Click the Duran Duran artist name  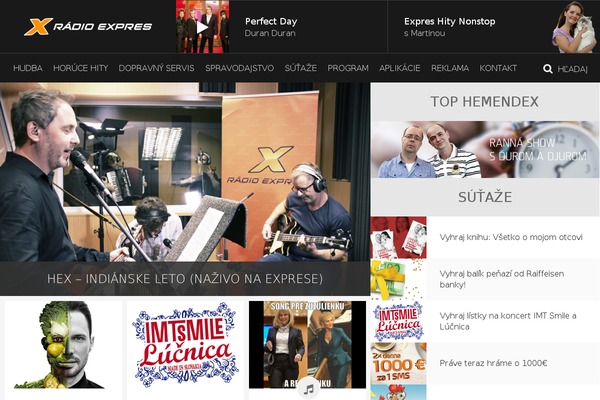click(270, 33)
